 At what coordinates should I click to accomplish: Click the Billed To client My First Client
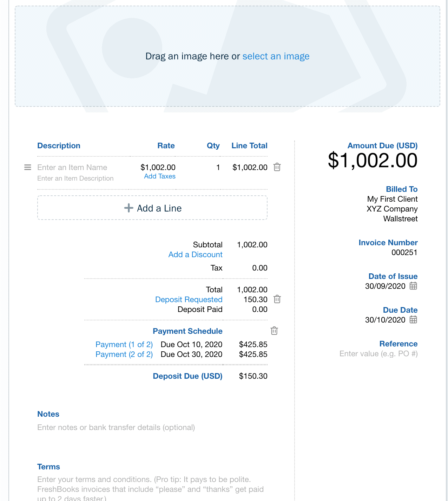pos(393,199)
